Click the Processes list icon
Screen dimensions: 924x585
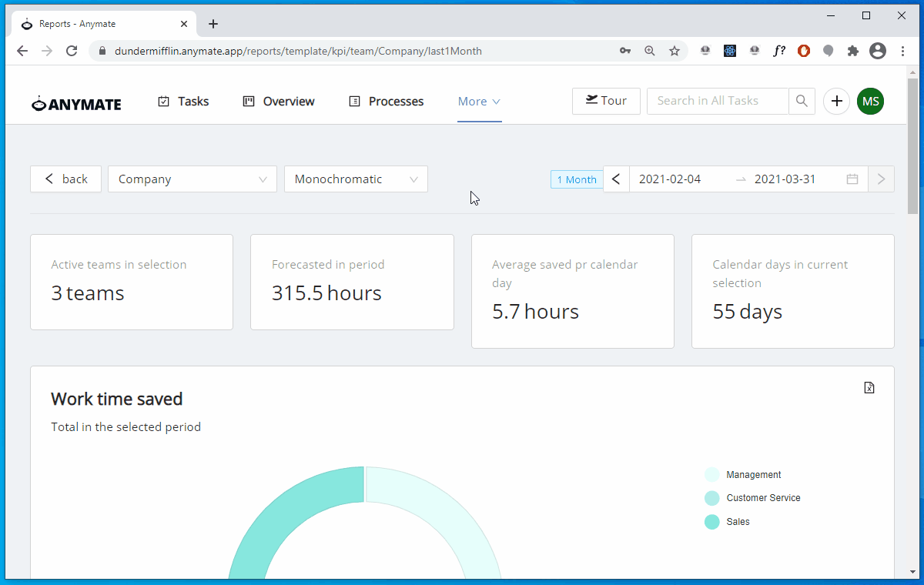coord(355,100)
